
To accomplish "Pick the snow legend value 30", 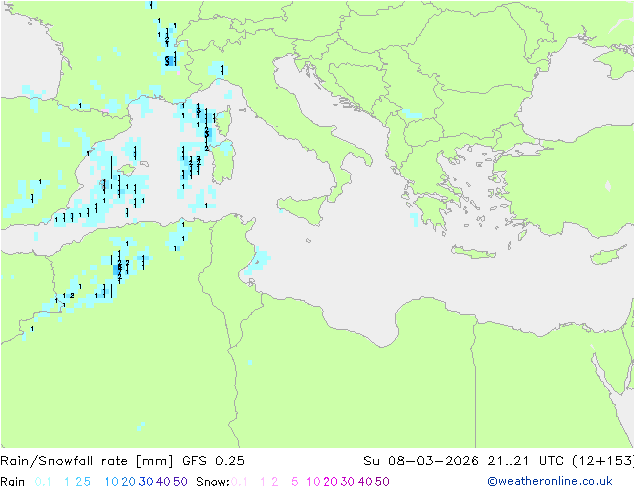I will coord(348,482).
